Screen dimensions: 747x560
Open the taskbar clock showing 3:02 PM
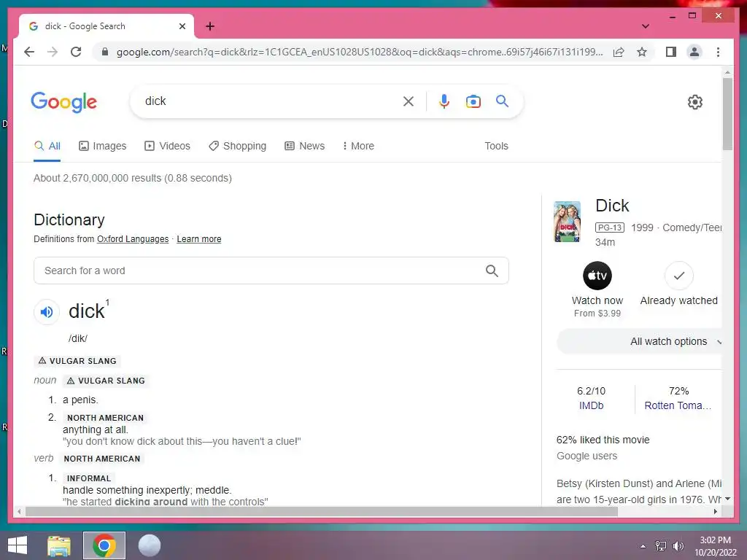pyautogui.click(x=715, y=546)
